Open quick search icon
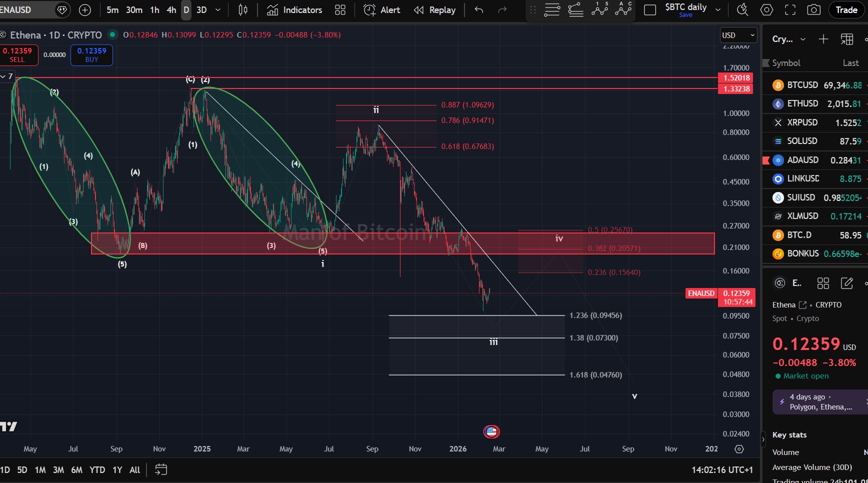 coord(743,10)
